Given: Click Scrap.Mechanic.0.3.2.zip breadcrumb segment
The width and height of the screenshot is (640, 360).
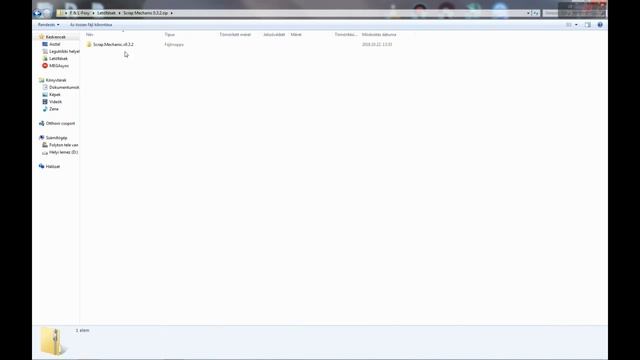Looking at the screenshot, I should (145, 13).
